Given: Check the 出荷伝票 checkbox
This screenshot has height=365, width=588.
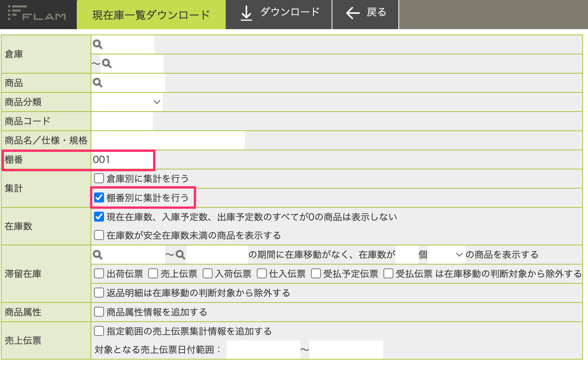Looking at the screenshot, I should coord(99,273).
